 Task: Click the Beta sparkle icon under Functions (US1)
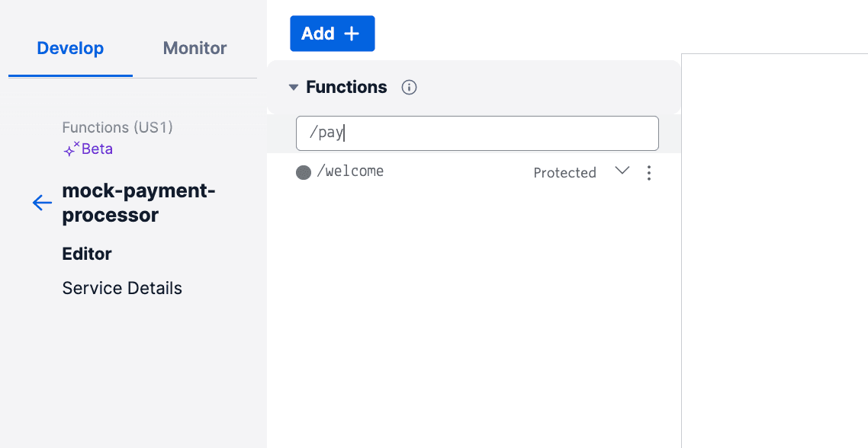pos(70,148)
